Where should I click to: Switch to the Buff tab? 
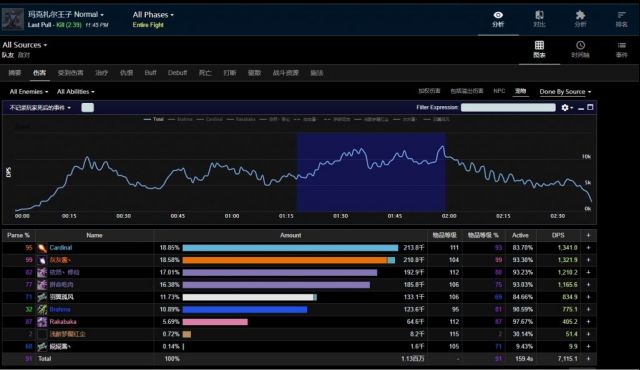point(150,73)
